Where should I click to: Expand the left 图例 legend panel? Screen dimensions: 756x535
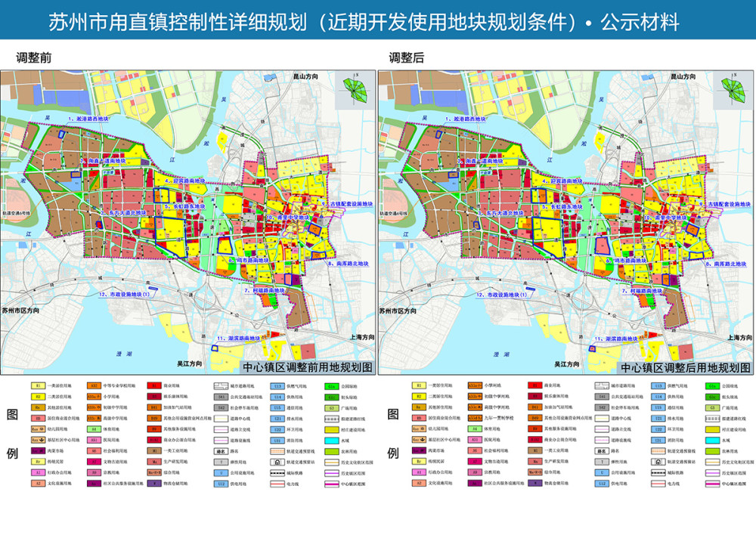[12, 432]
